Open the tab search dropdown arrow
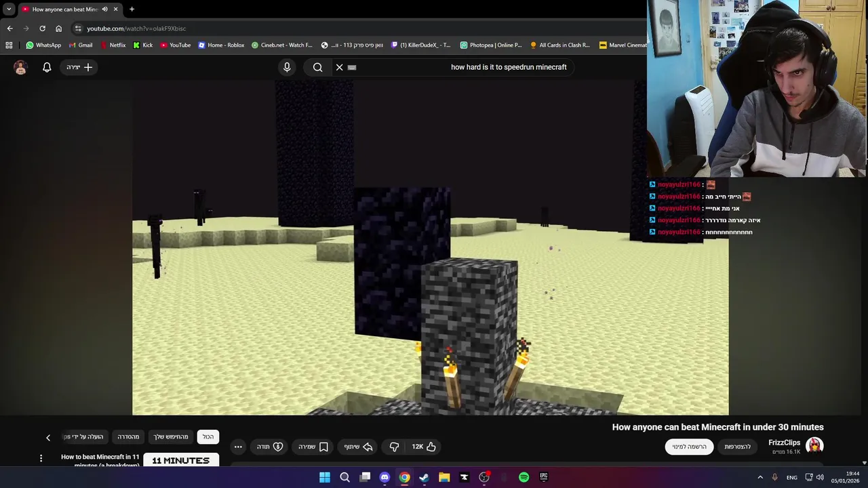 [9, 9]
